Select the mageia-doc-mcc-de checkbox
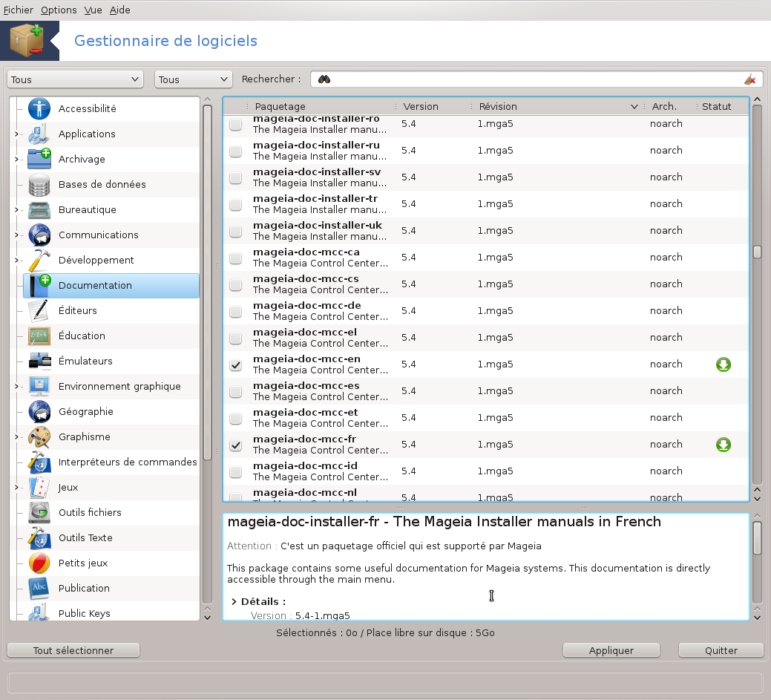Screen dimensions: 771x700 click(236, 311)
